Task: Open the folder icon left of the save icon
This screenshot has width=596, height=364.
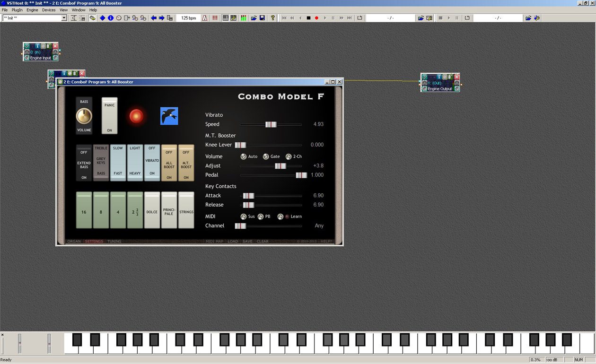Action: [x=254, y=18]
